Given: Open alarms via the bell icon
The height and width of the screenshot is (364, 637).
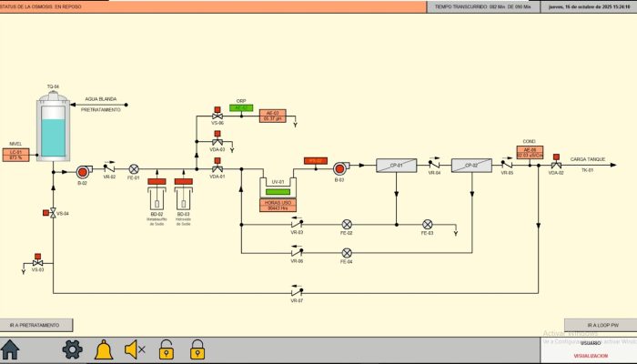Looking at the screenshot, I should (x=104, y=349).
